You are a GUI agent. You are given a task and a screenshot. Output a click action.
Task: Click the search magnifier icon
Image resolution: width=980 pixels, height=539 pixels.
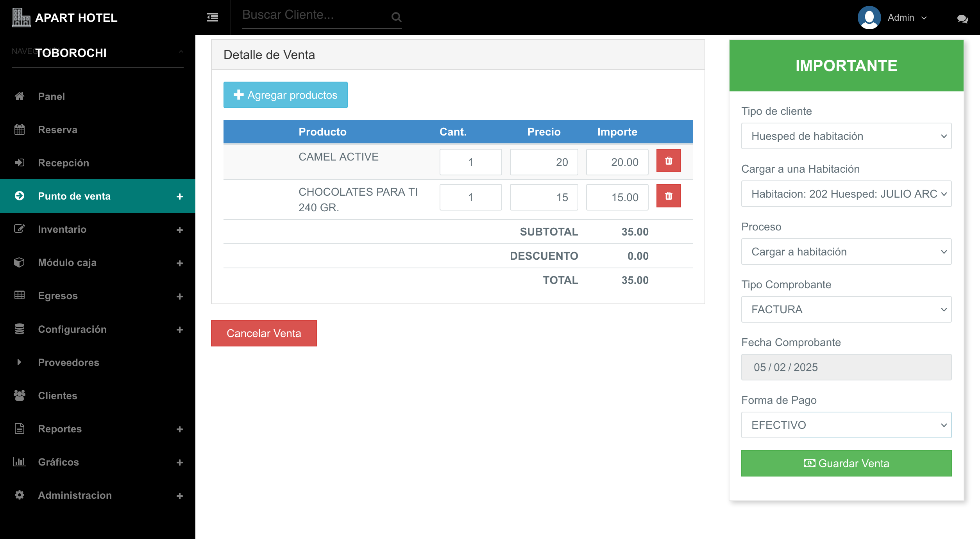pyautogui.click(x=396, y=17)
